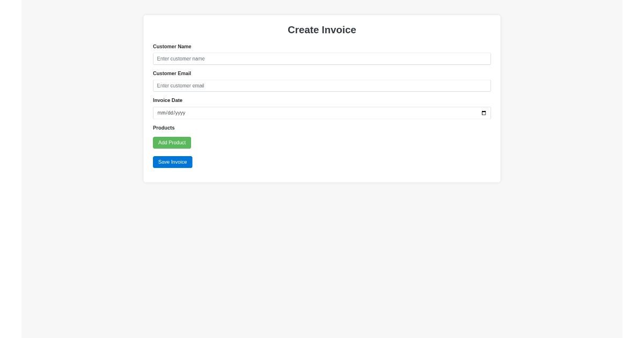Select the yyyy year segment of date

[180, 113]
